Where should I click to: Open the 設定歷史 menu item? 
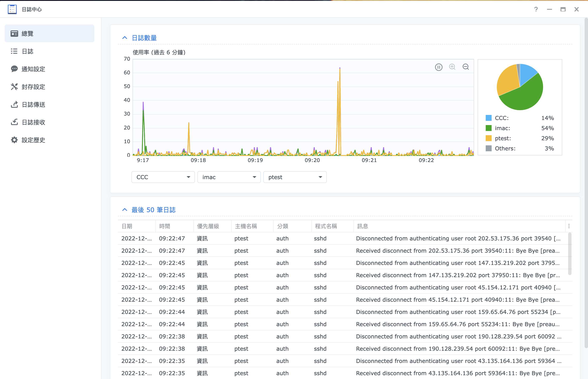click(x=49, y=140)
